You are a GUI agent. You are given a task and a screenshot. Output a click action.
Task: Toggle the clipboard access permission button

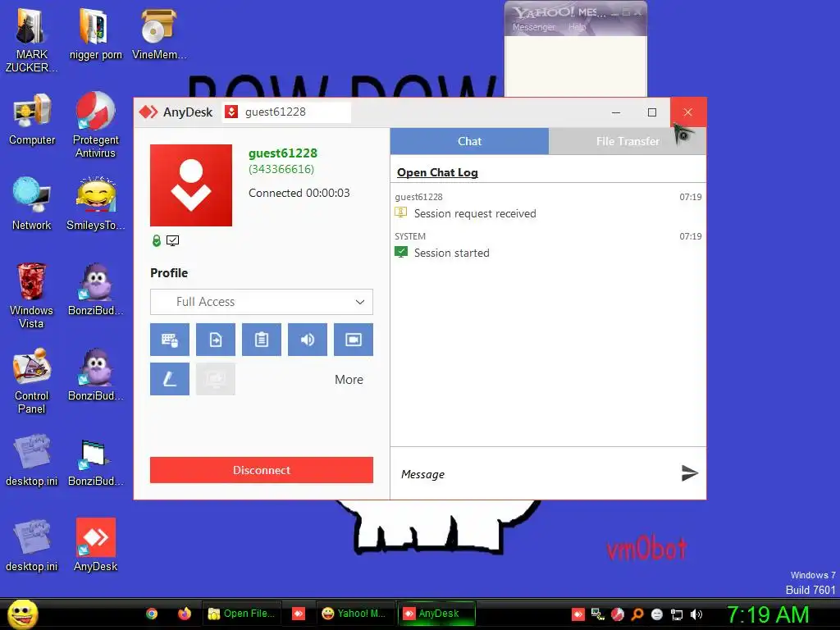point(262,340)
